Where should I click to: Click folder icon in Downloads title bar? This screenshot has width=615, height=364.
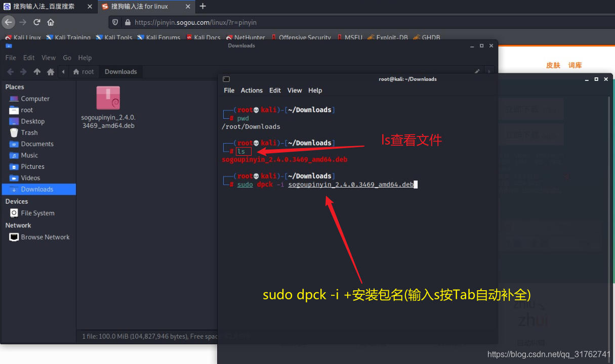pyautogui.click(x=9, y=45)
